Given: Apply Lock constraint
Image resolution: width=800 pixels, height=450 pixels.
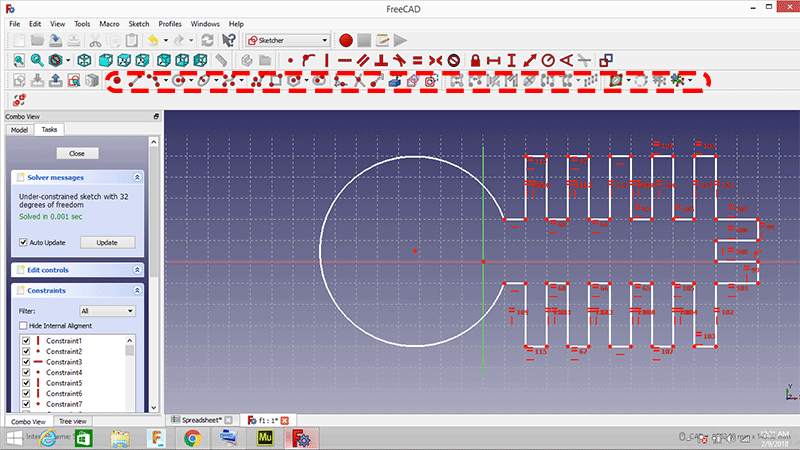Looking at the screenshot, I should (x=476, y=61).
